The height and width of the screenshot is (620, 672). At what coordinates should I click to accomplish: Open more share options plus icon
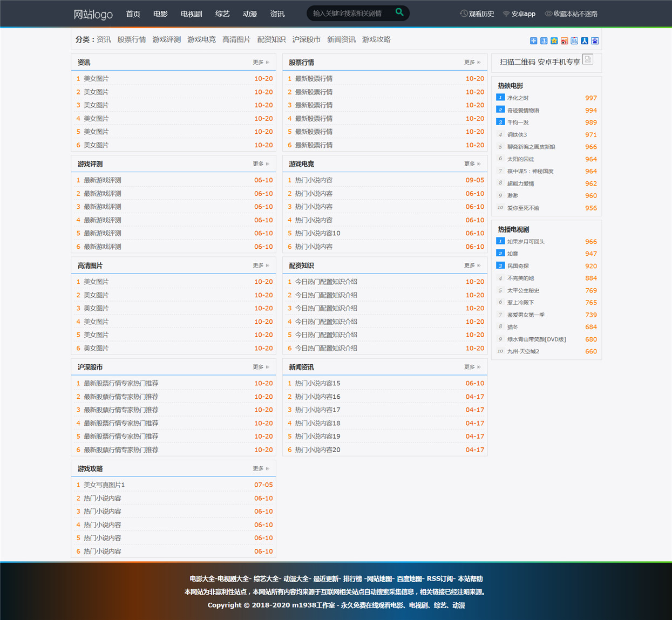534,40
